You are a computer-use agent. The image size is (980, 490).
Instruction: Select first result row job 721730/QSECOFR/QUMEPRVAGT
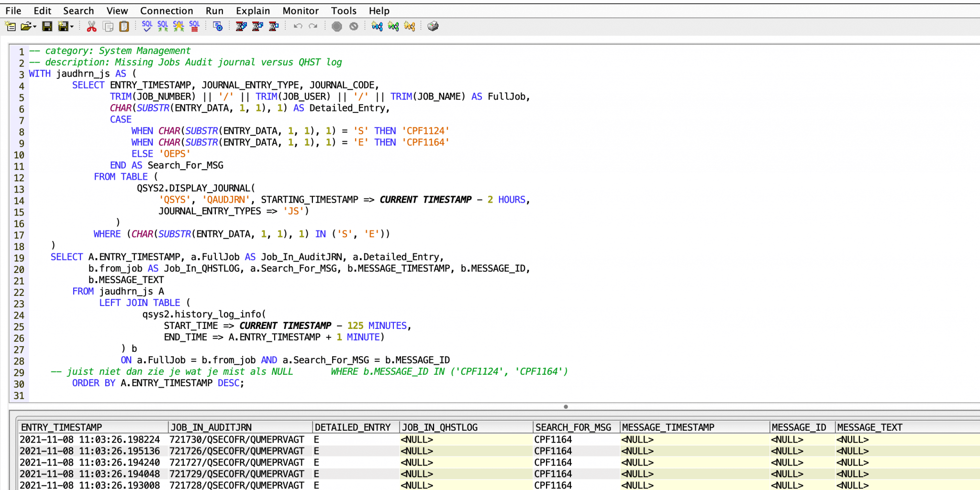237,439
